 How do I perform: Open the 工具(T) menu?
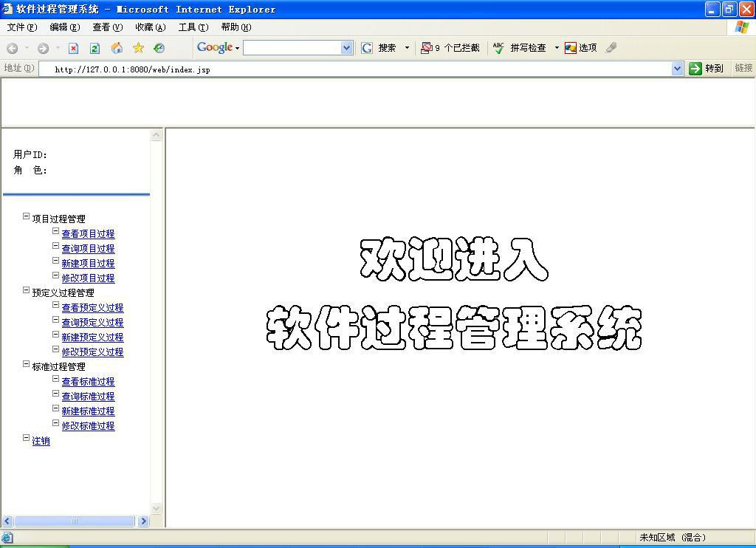pyautogui.click(x=193, y=27)
